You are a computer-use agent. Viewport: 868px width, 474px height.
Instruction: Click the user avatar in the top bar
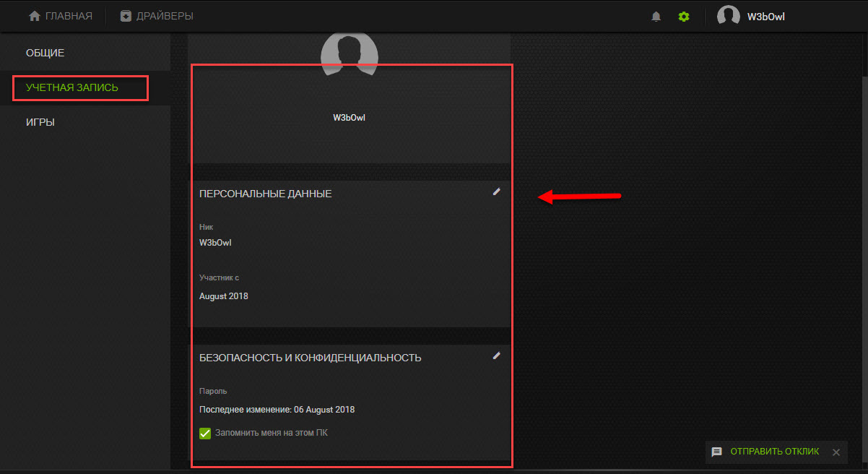coord(728,16)
